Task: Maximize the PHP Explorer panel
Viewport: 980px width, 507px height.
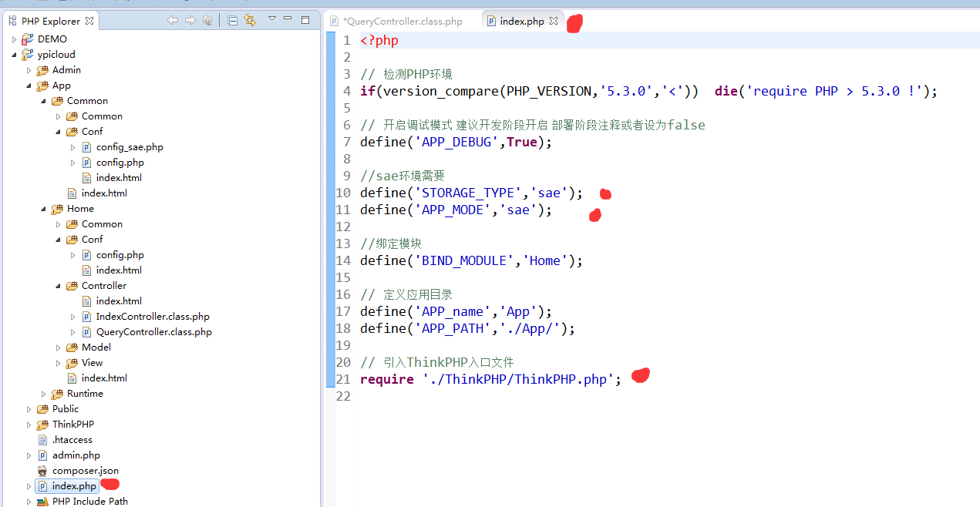Action: coord(305,20)
